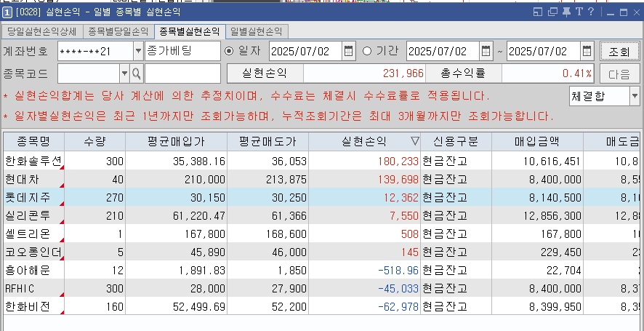
Task: Expand the 계좌번호 account dropdown
Action: click(x=138, y=51)
